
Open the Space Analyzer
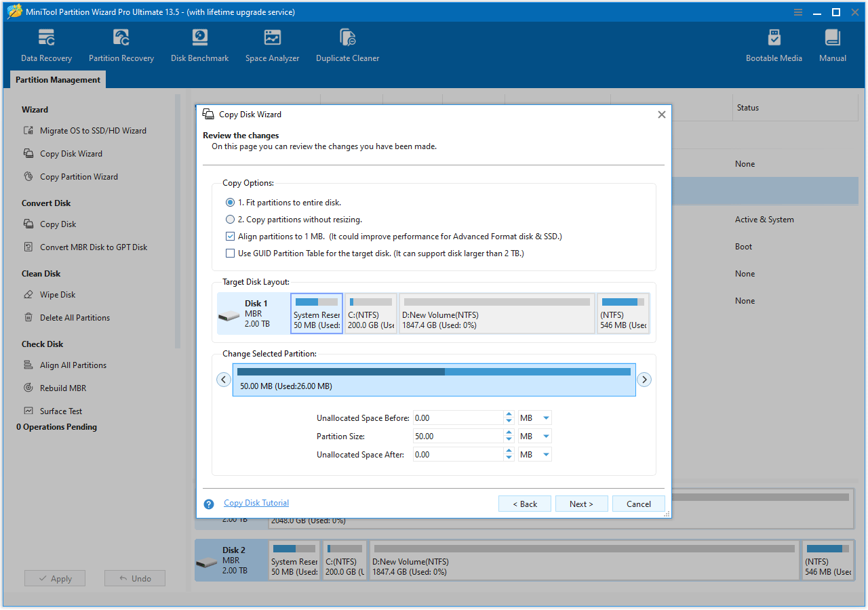point(272,44)
